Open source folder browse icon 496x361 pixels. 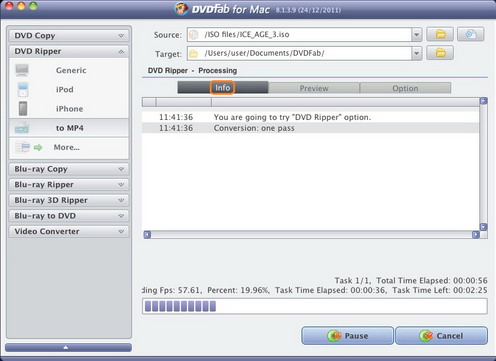click(440, 34)
